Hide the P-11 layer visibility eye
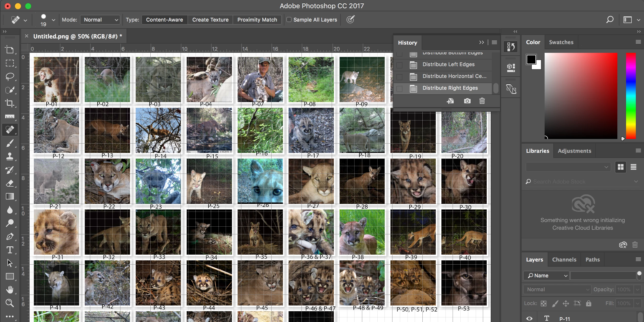Image resolution: width=644 pixels, height=322 pixels. (529, 319)
